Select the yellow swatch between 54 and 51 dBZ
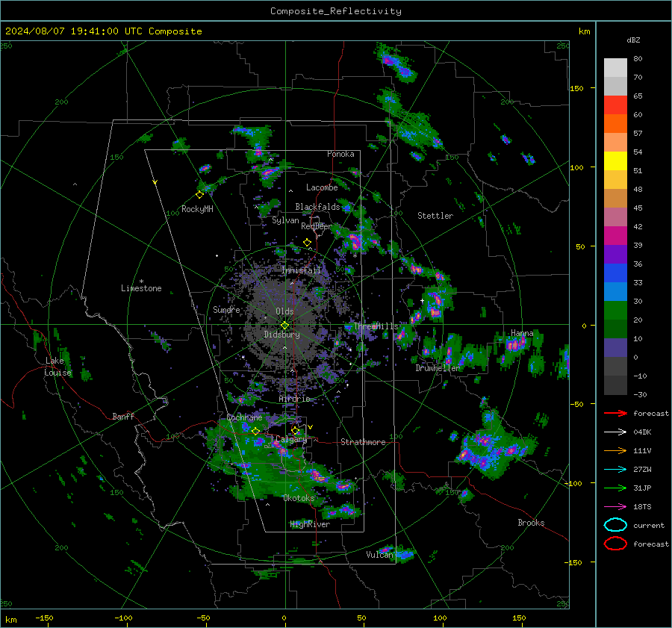The height and width of the screenshot is (628, 672). click(615, 161)
